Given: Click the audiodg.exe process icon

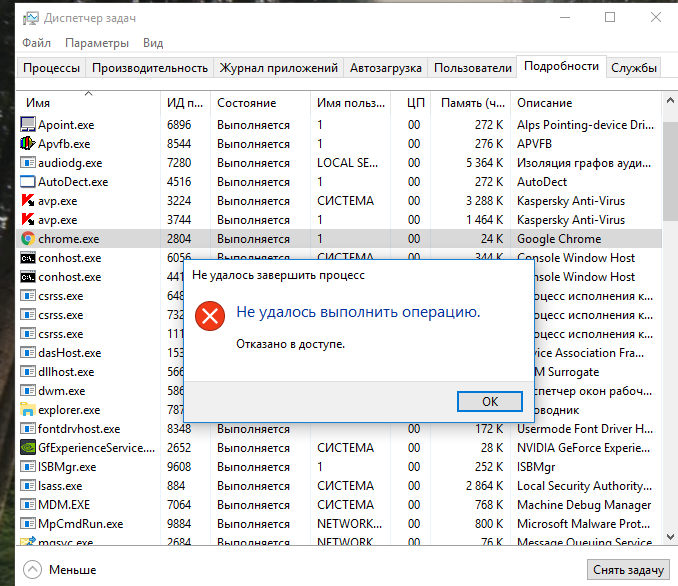Looking at the screenshot, I should [x=28, y=163].
